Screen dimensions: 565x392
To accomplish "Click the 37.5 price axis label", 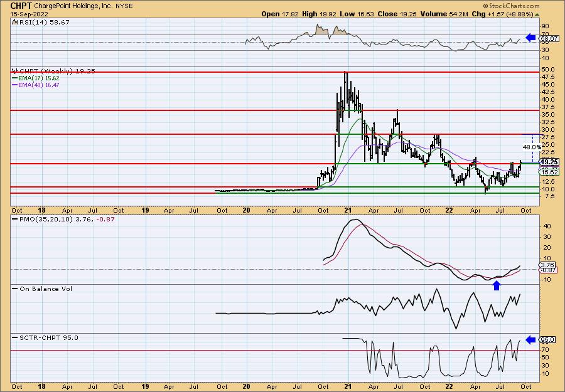I will [x=548, y=107].
